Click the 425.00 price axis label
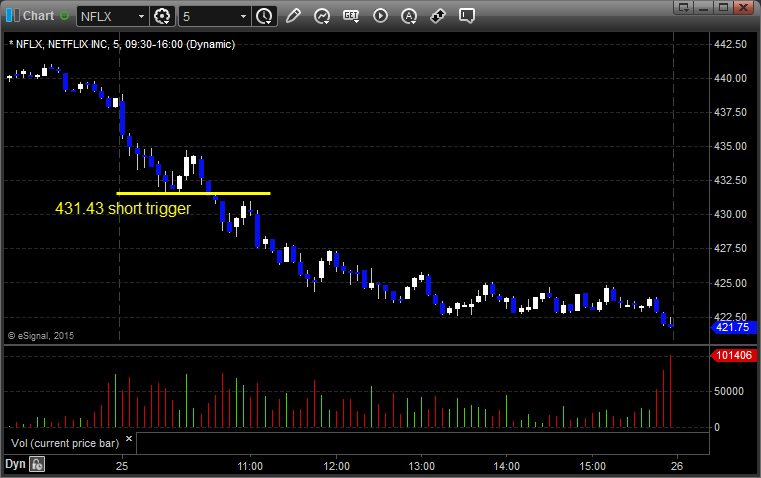The image size is (761, 478). (730, 283)
